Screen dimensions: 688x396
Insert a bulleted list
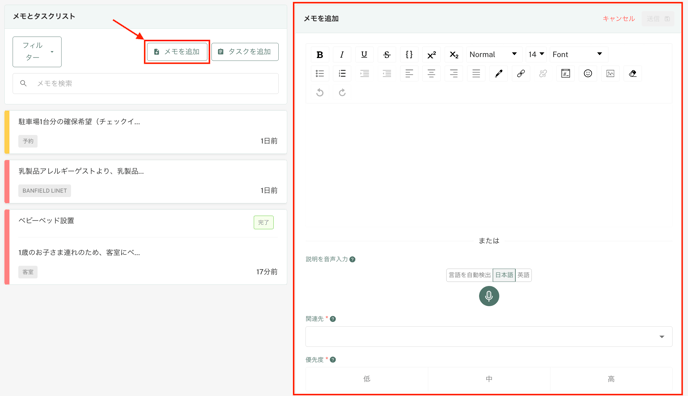click(x=320, y=73)
